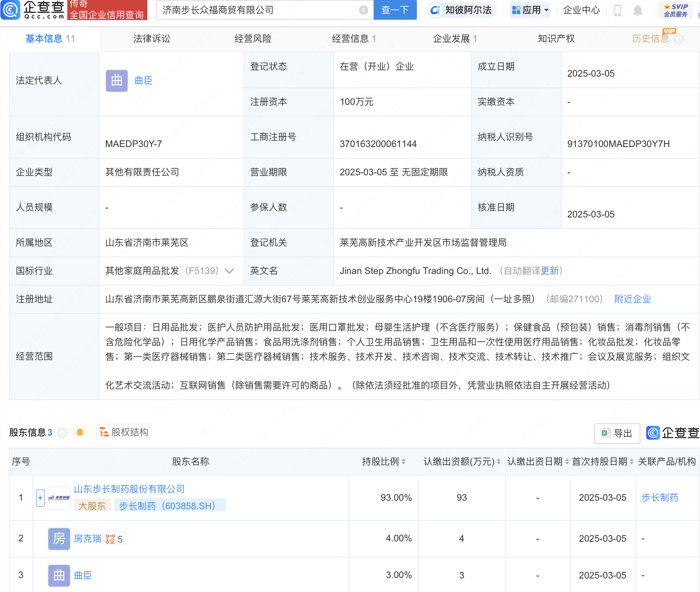Click the info icon beside 历史信息

tap(679, 39)
